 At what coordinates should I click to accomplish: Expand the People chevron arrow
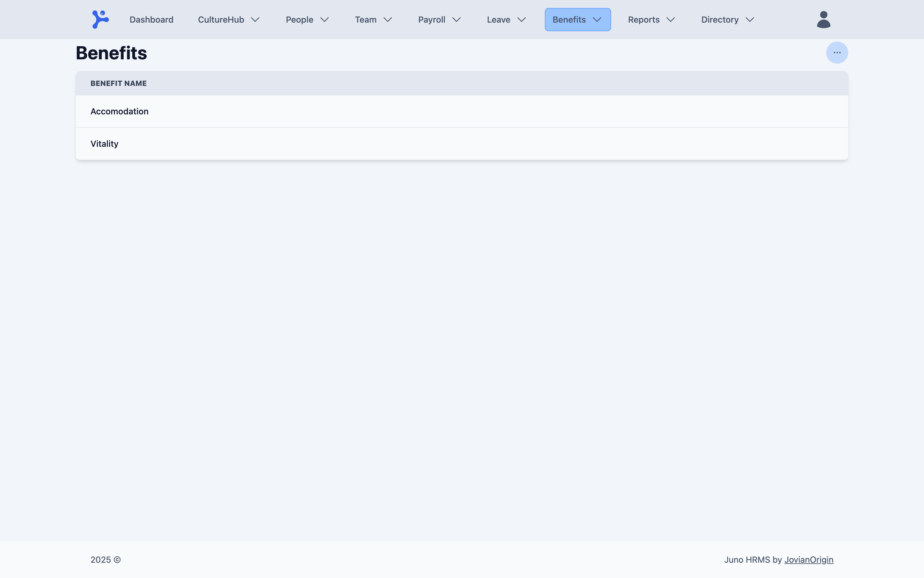point(324,20)
